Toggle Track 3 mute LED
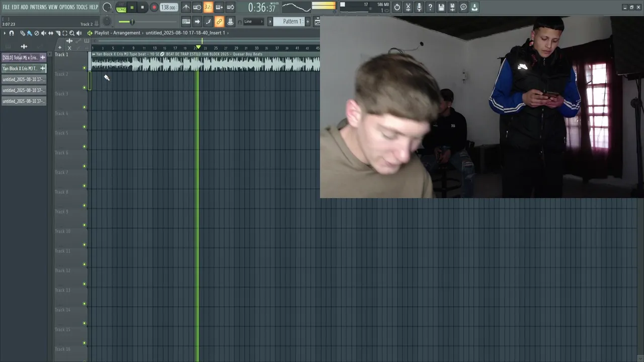The height and width of the screenshot is (362, 644). click(85, 107)
